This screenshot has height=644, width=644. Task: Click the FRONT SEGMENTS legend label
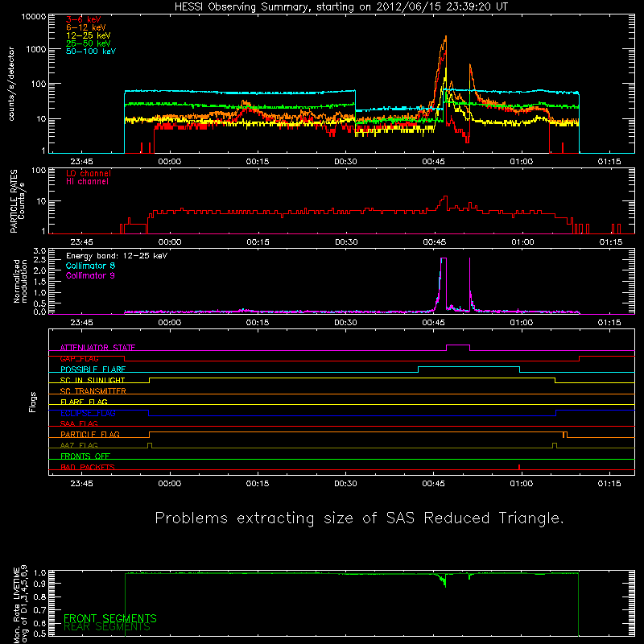click(110, 618)
